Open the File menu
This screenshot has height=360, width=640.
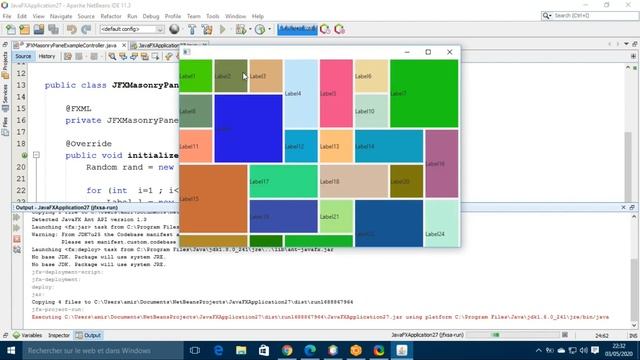coord(7,16)
